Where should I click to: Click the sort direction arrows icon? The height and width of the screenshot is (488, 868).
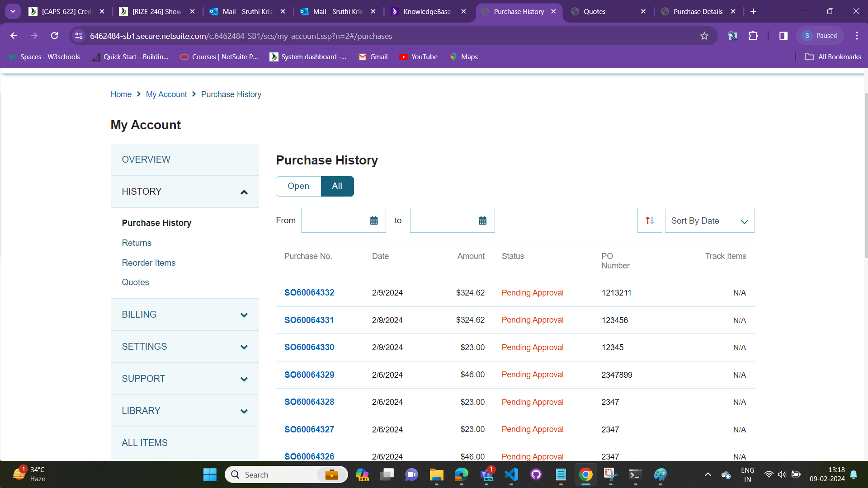tap(650, 221)
